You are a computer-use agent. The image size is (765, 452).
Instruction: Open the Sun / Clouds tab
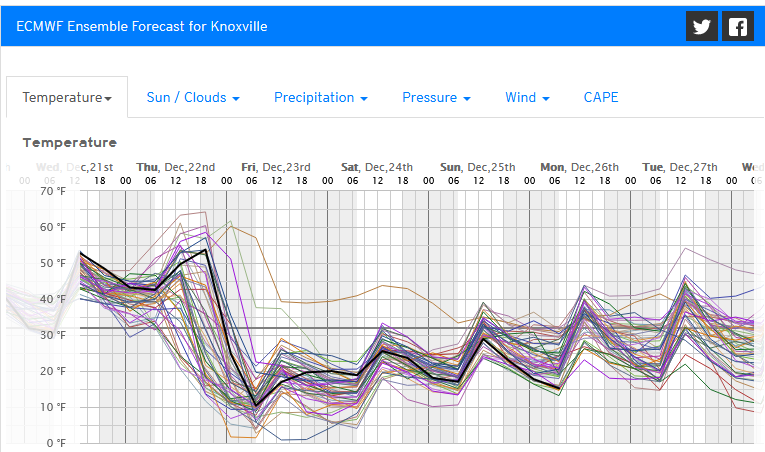(x=193, y=98)
